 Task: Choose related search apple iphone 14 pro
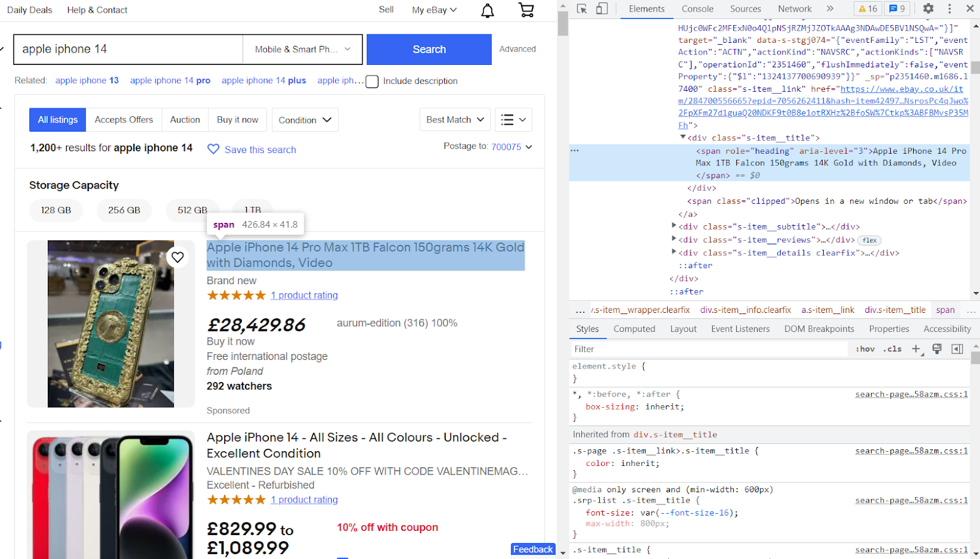point(170,80)
